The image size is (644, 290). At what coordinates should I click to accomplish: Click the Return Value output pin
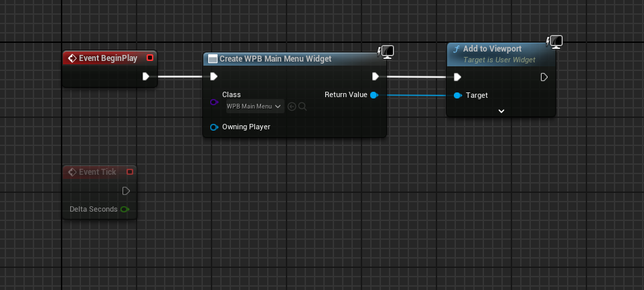374,95
